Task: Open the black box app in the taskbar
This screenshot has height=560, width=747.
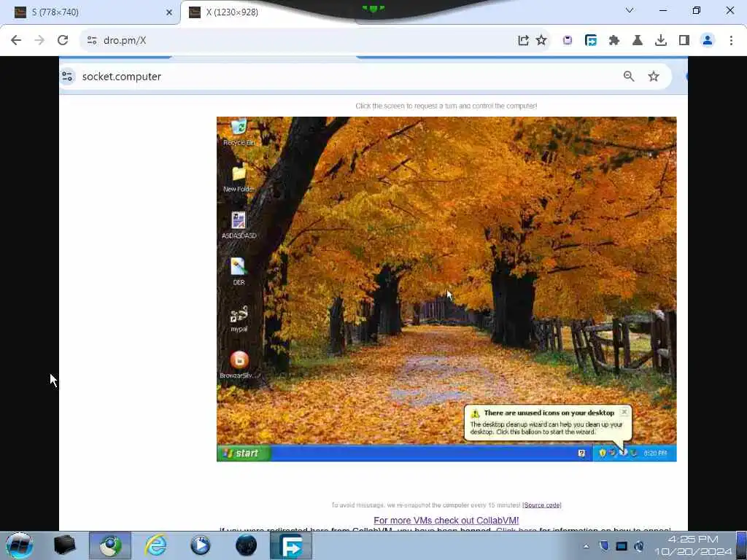Action: [64, 545]
